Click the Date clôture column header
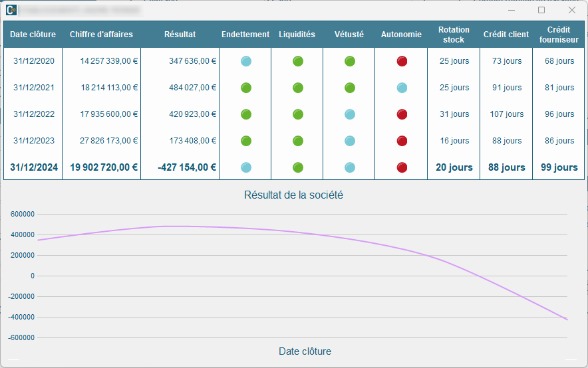This screenshot has width=588, height=368. pos(33,35)
